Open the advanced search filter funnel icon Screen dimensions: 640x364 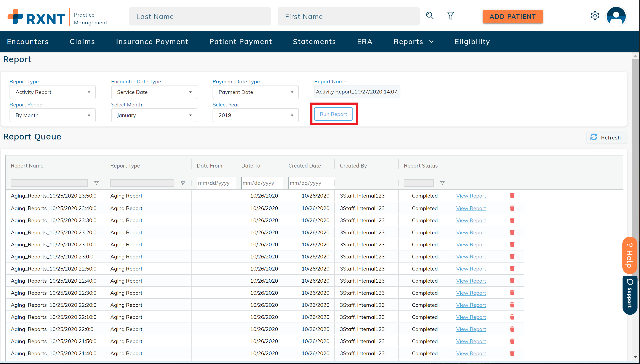coord(450,16)
